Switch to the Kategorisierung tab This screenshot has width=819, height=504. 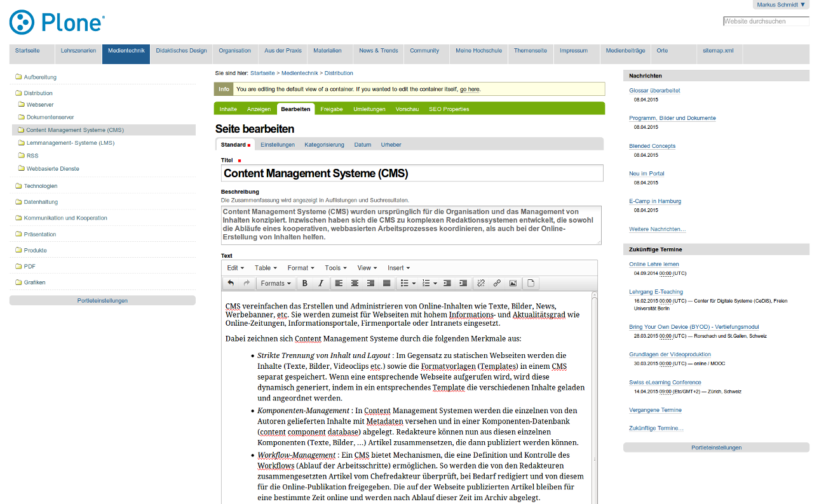pyautogui.click(x=324, y=145)
